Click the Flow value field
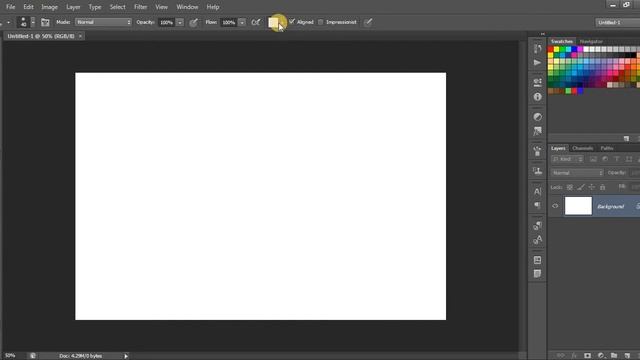 (228, 22)
